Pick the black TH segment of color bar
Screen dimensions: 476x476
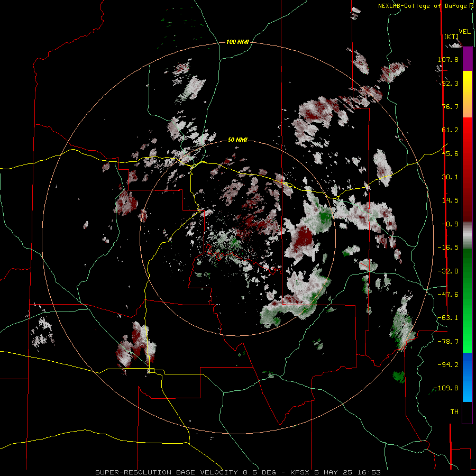467,413
